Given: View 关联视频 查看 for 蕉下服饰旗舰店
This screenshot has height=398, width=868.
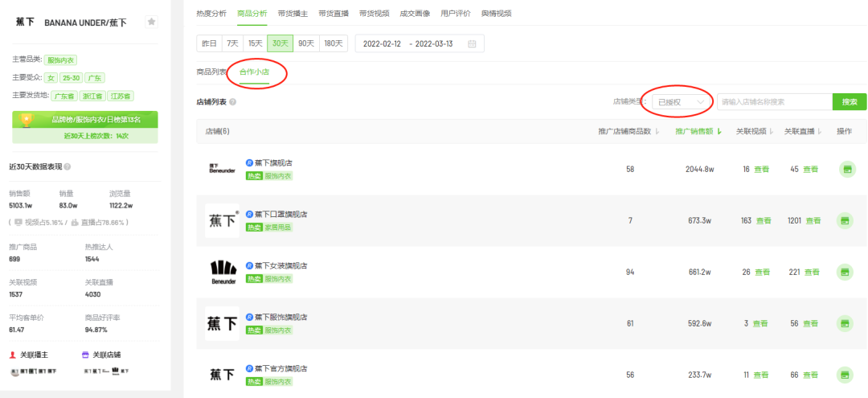Looking at the screenshot, I should click(760, 323).
